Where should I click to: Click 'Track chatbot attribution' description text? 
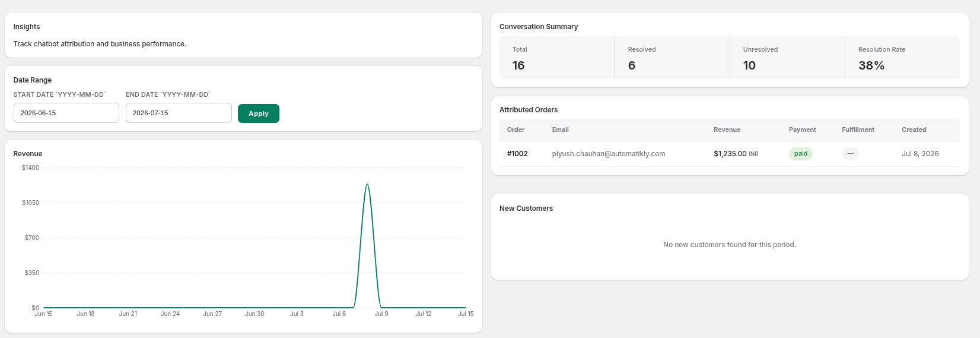pyautogui.click(x=100, y=44)
